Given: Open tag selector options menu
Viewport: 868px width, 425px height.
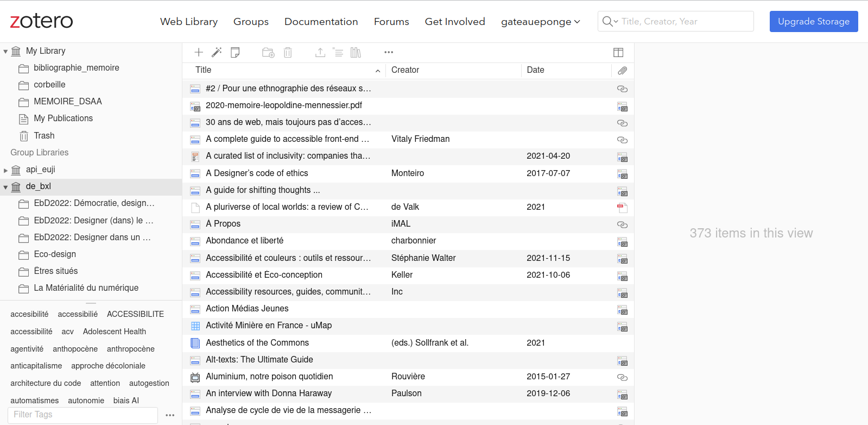Looking at the screenshot, I should point(170,415).
